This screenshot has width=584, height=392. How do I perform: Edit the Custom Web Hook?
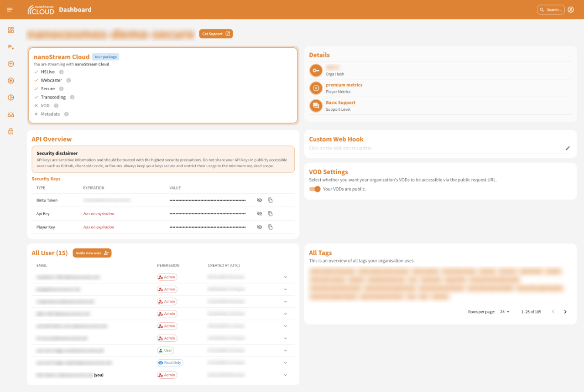pos(568,148)
